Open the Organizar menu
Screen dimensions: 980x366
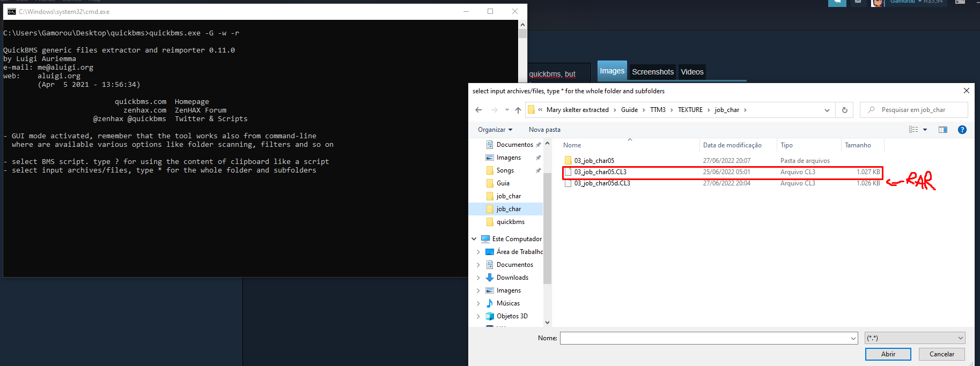pos(495,130)
